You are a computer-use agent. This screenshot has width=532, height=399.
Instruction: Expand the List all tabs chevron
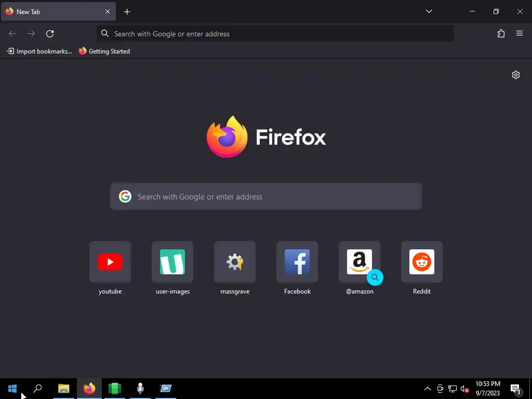429,11
